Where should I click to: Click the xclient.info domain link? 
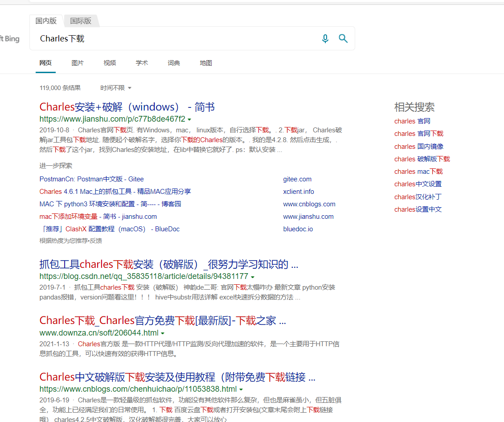(299, 192)
